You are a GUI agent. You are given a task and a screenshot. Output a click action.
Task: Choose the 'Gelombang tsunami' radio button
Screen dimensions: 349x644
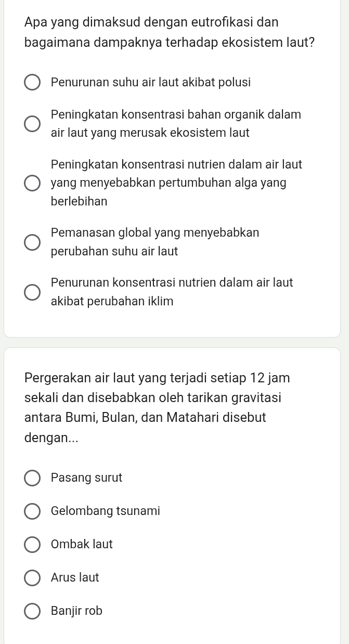32,511
